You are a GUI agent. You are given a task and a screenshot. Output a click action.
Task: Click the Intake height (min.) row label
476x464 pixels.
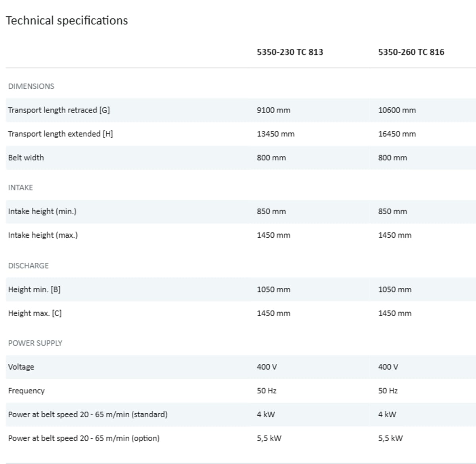(42, 212)
